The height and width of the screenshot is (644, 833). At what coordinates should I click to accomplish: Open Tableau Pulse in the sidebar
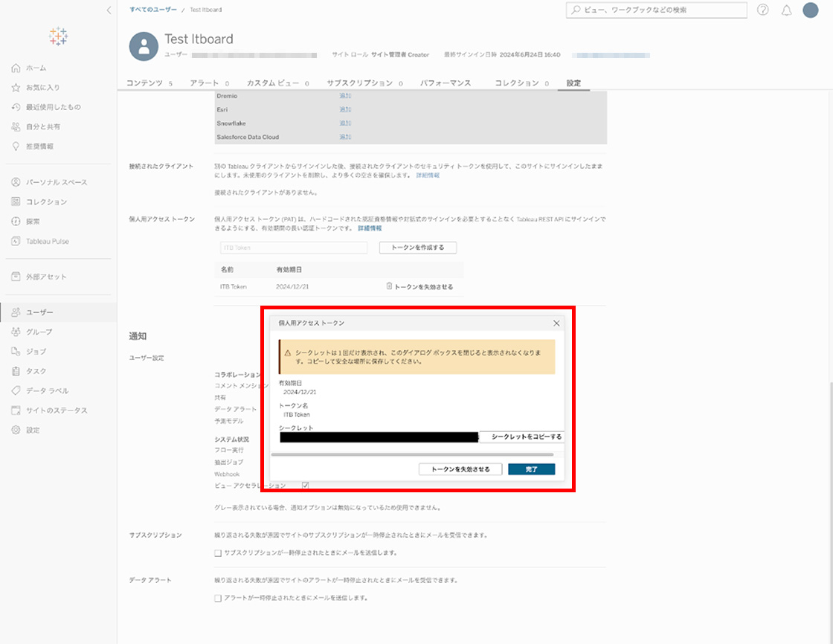47,241
